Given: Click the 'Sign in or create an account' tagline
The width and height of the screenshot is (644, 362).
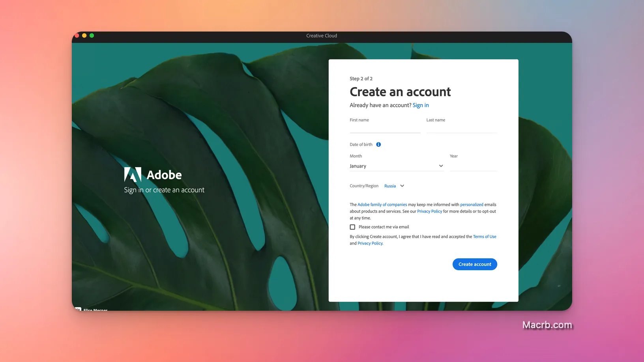Looking at the screenshot, I should pyautogui.click(x=164, y=190).
